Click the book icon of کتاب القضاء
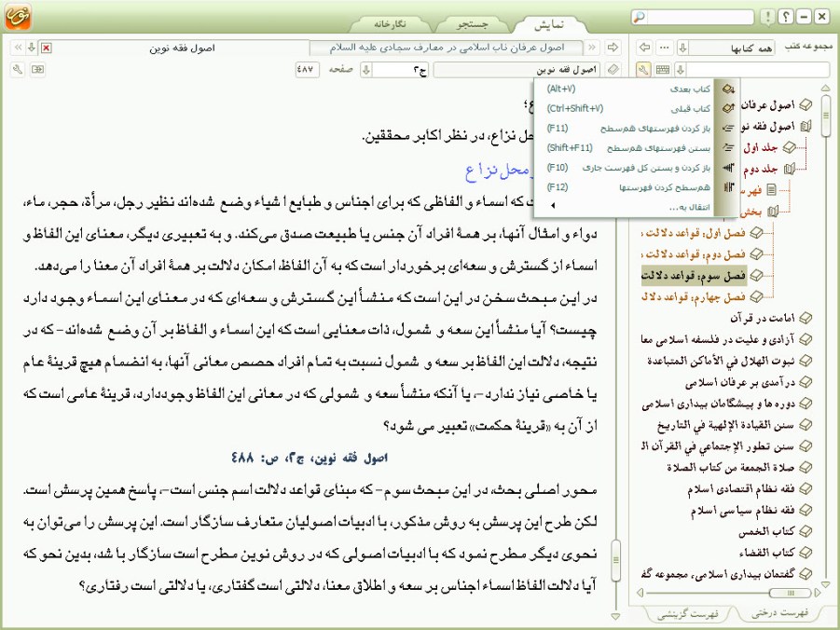This screenshot has height=630, width=840. point(805,553)
